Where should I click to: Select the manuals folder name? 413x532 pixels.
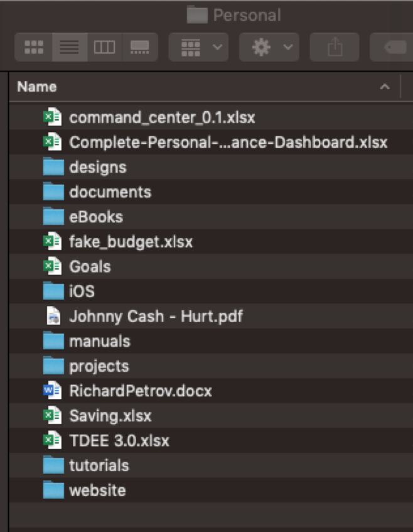(x=100, y=341)
